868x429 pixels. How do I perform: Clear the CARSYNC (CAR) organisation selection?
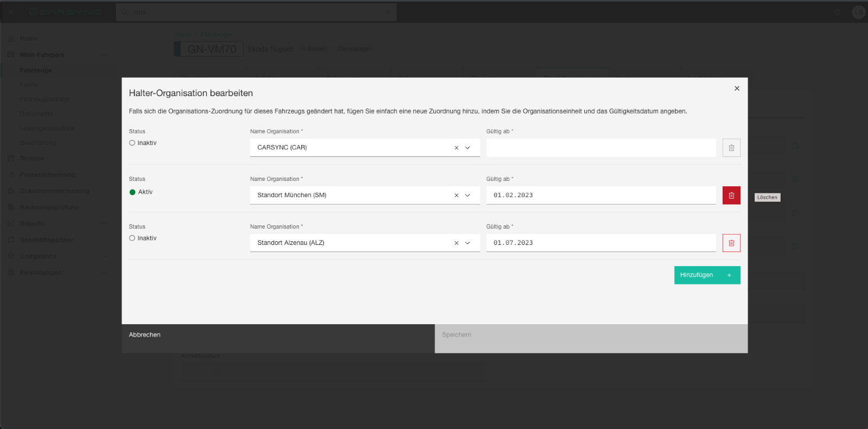point(456,148)
